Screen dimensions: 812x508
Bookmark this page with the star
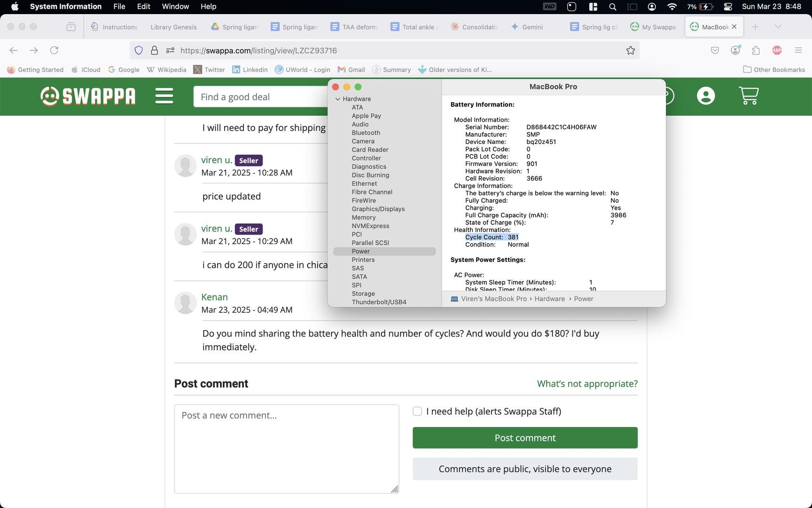(631, 50)
